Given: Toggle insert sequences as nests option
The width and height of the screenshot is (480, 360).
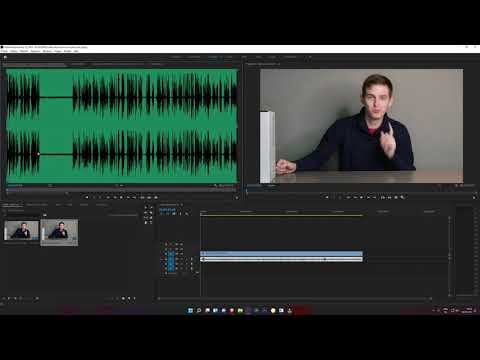Looking at the screenshot, I should (x=161, y=214).
